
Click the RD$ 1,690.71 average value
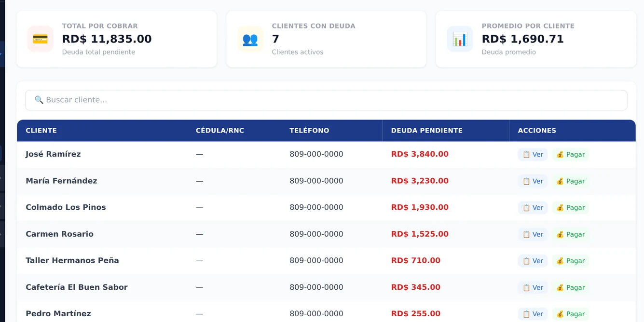[523, 39]
